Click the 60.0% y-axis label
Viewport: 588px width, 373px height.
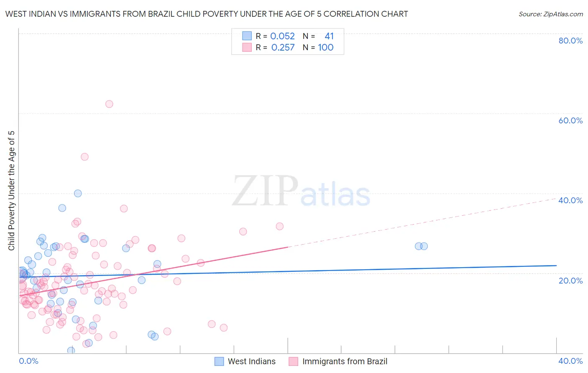[x=570, y=120]
